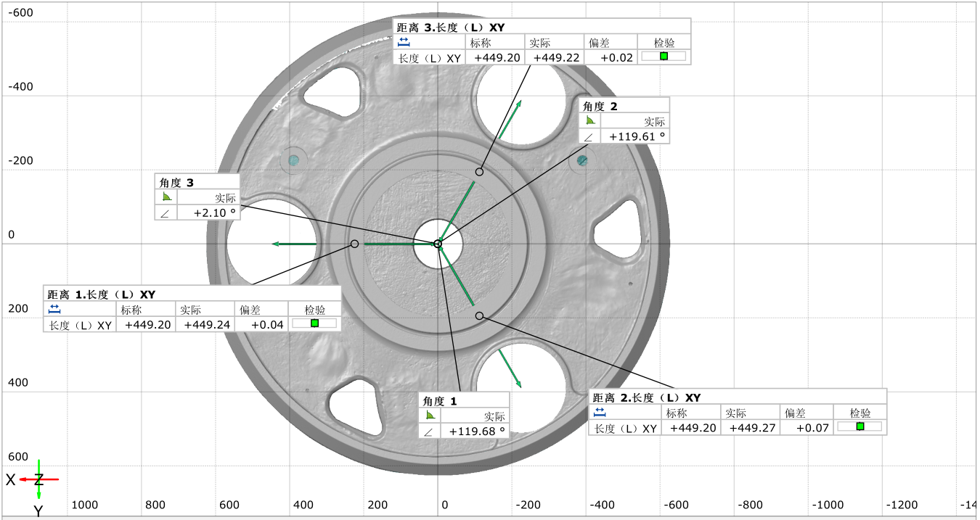Click the teal marker point on the right of the disc
Image resolution: width=980 pixels, height=520 pixels.
(582, 160)
